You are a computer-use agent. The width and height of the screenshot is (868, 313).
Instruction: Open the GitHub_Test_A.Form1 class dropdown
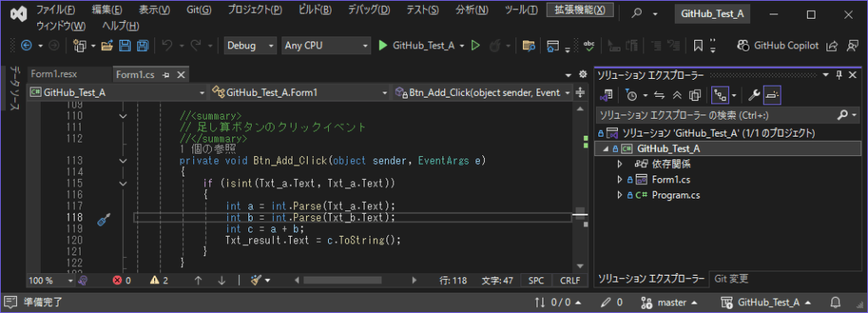(299, 92)
